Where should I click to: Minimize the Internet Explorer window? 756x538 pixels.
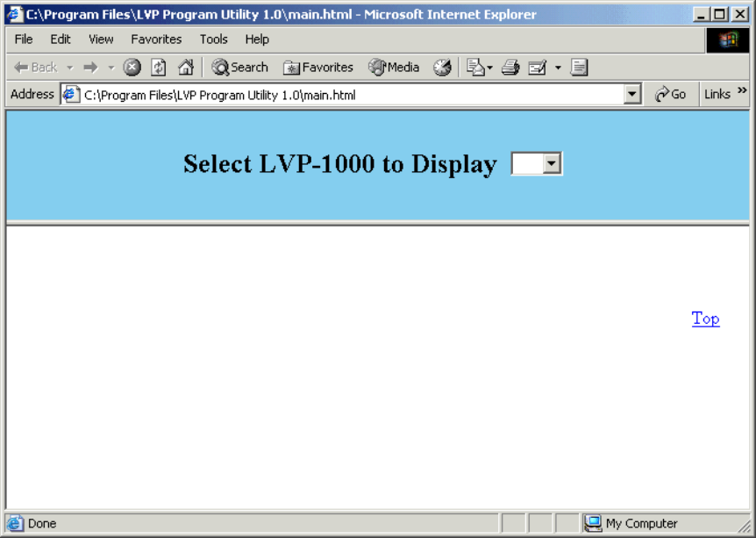(x=702, y=14)
